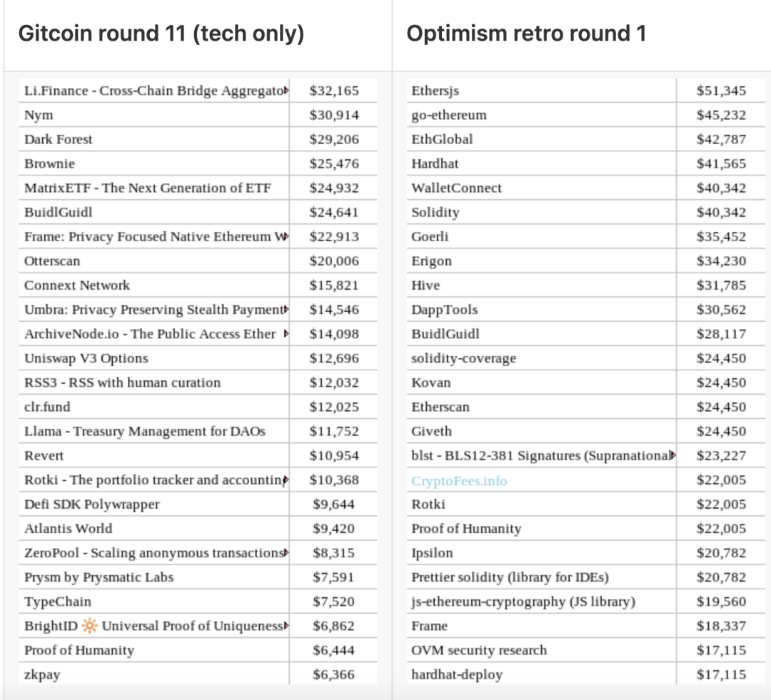Select the WalletConnect cell
This screenshot has width=771, height=700.
[x=456, y=188]
